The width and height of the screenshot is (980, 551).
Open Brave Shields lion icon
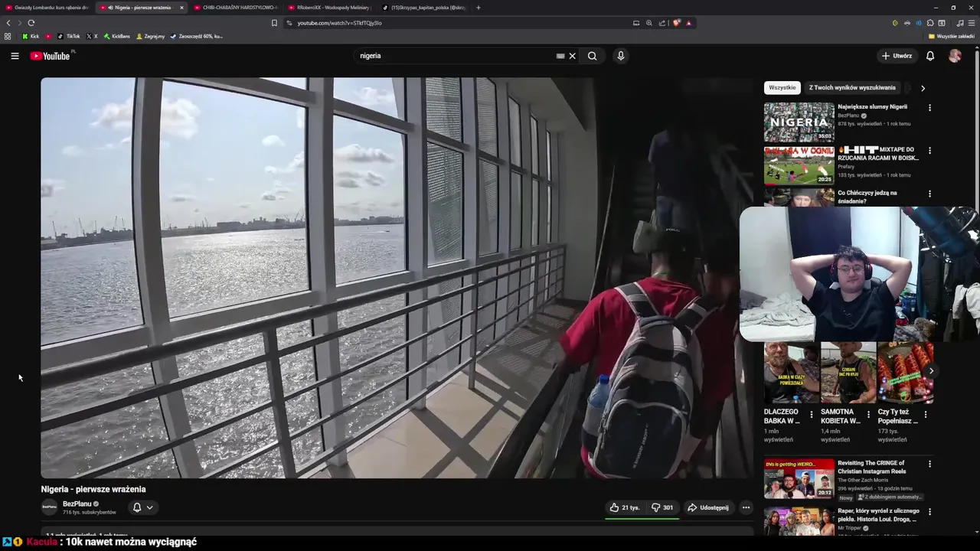(x=676, y=23)
